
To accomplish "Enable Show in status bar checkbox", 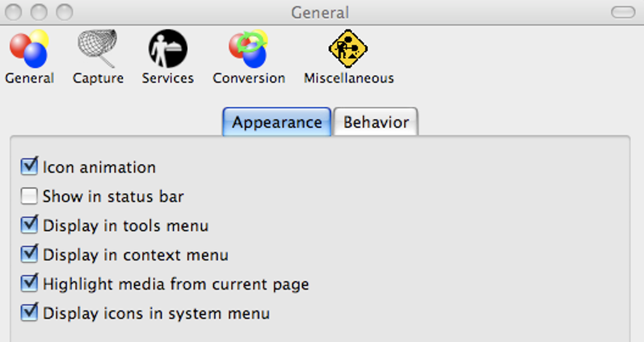I will tap(29, 196).
